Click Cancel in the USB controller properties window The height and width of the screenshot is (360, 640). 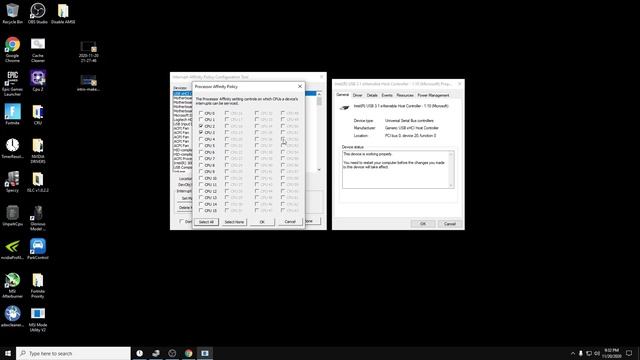[x=450, y=224]
